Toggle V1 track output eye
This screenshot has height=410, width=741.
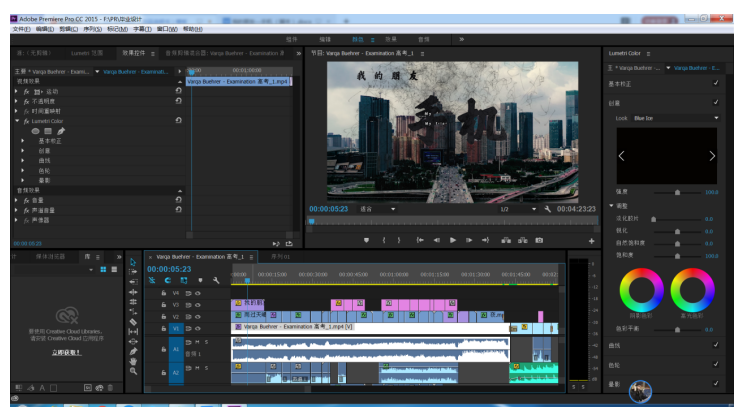point(198,329)
